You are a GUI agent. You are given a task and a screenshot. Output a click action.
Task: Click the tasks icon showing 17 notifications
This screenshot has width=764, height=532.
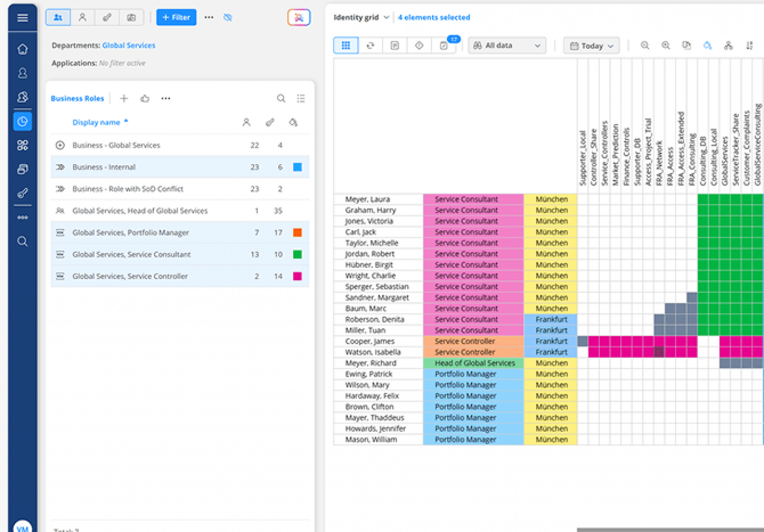(x=444, y=45)
